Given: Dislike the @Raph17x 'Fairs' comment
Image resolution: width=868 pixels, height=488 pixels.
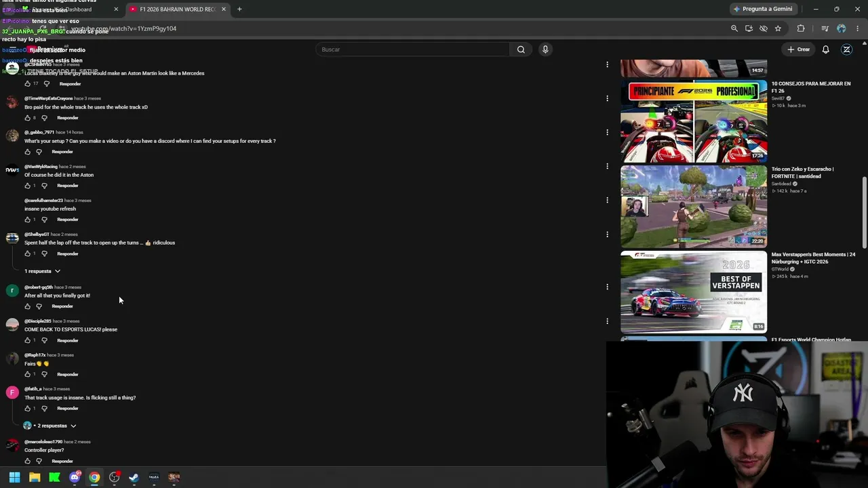Looking at the screenshot, I should 44,374.
